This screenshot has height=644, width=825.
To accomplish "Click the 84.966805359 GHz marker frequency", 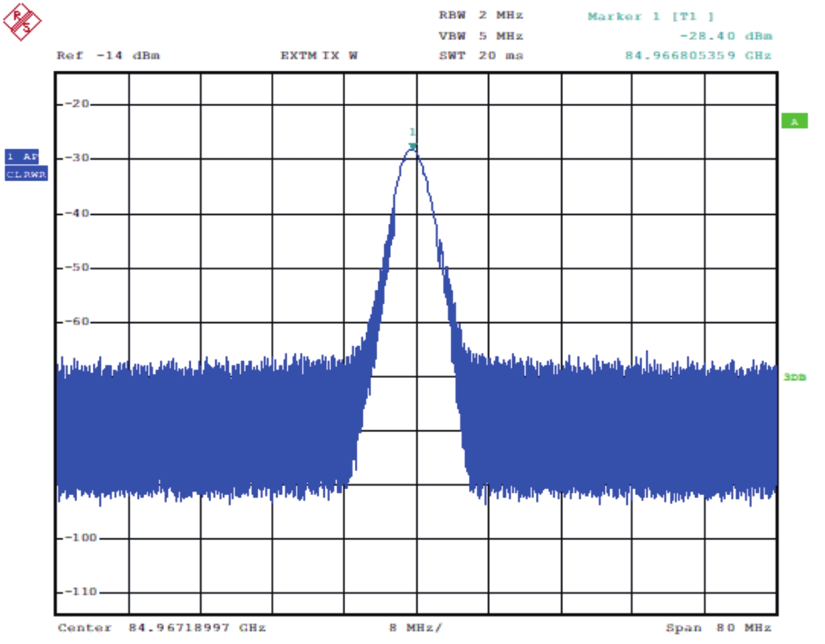I will point(698,56).
